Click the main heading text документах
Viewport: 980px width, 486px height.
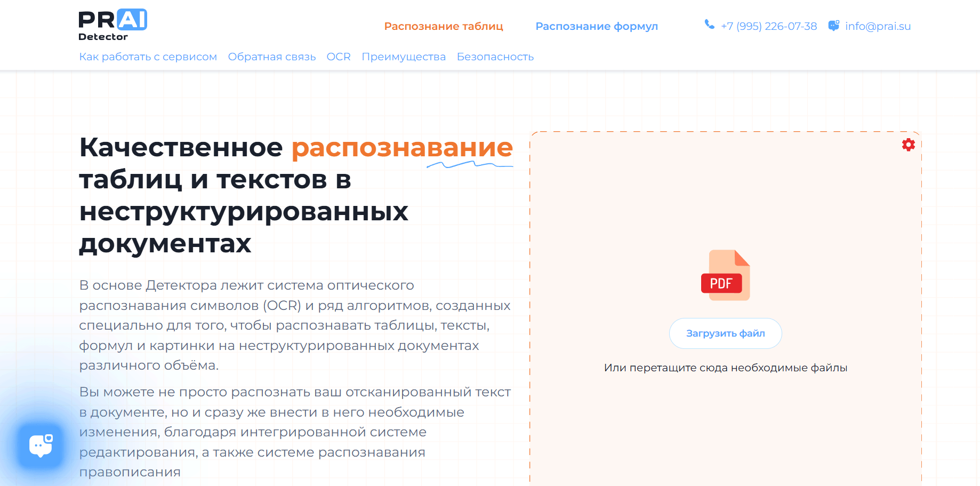tap(165, 244)
